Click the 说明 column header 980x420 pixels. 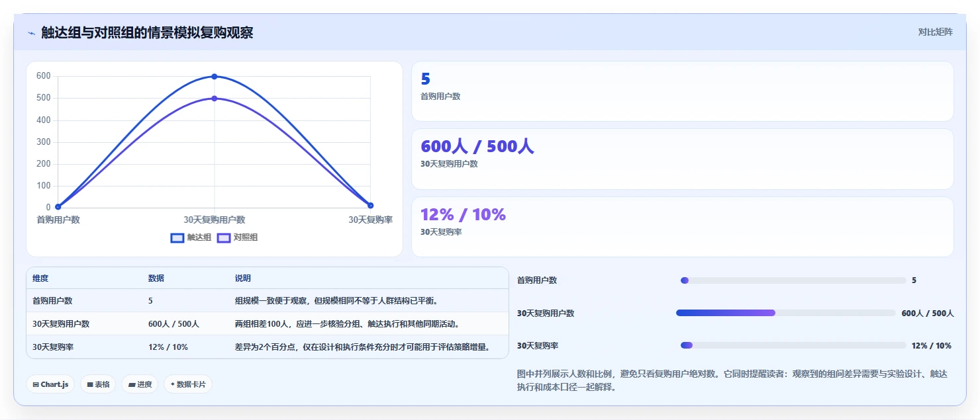(x=243, y=278)
